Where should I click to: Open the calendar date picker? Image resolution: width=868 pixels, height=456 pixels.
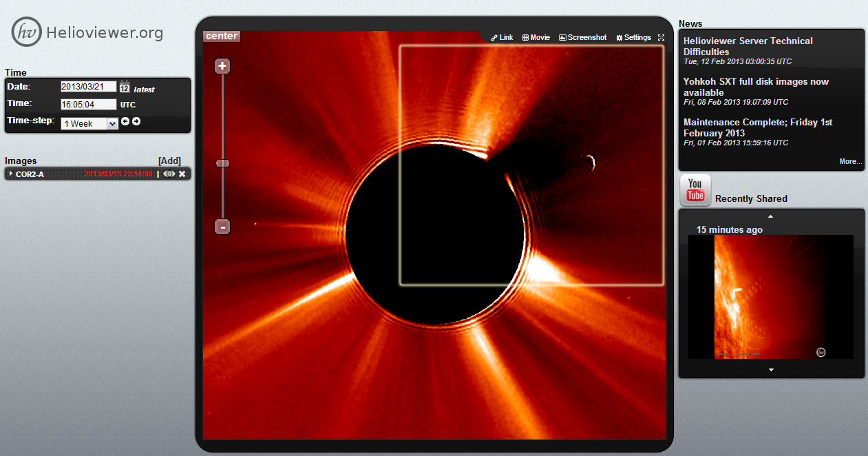pos(125,87)
